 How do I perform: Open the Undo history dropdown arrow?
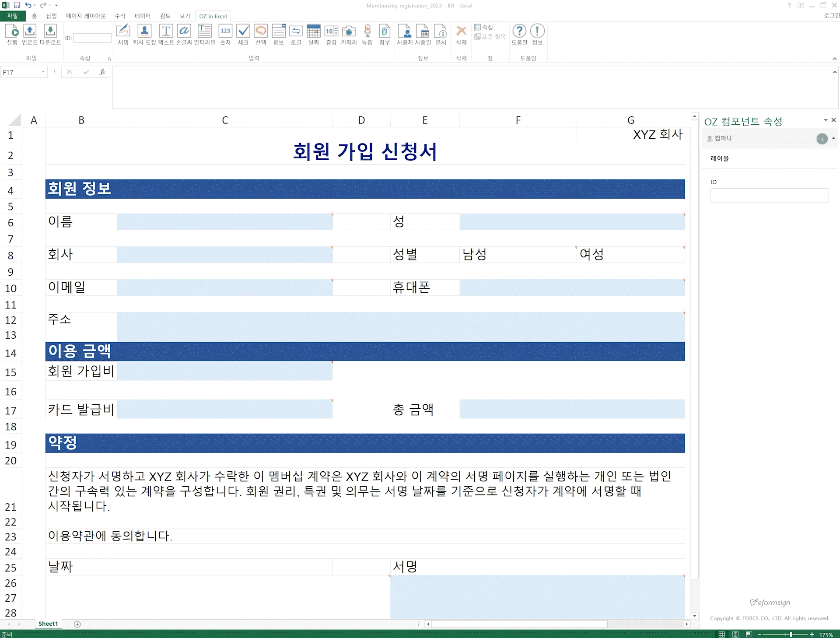click(35, 5)
